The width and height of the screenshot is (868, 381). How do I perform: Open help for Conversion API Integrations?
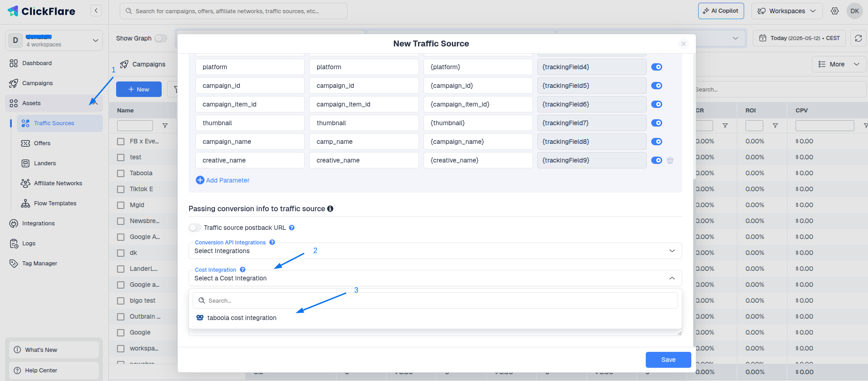[272, 242]
